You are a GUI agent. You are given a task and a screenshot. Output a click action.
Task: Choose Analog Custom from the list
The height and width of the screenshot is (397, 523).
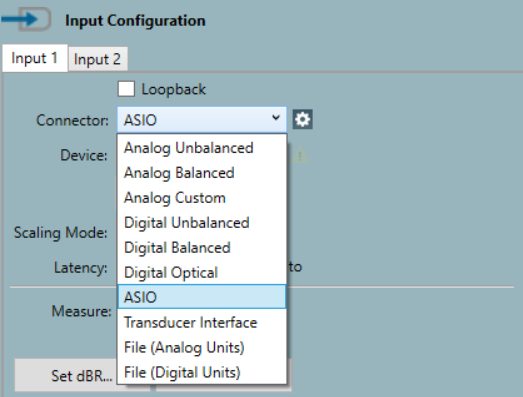(x=202, y=198)
